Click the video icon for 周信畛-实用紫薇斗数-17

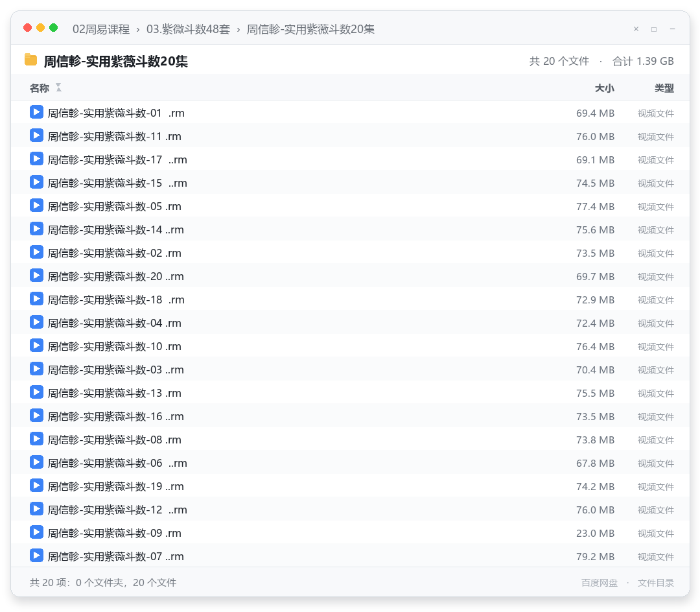pyautogui.click(x=36, y=158)
